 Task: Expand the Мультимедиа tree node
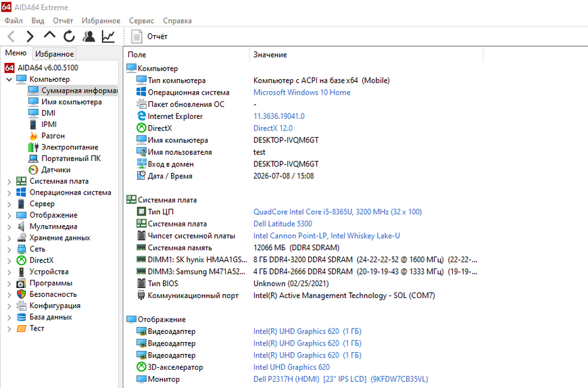tap(9, 226)
